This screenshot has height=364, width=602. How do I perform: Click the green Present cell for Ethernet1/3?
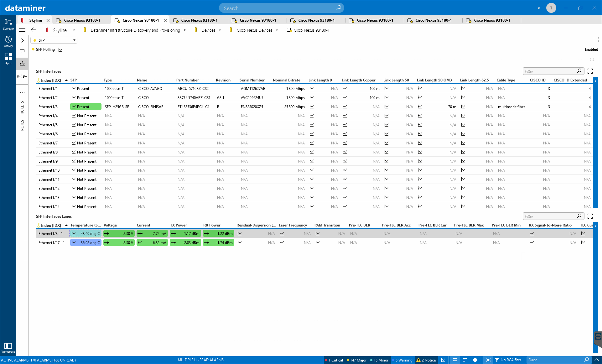click(x=86, y=107)
